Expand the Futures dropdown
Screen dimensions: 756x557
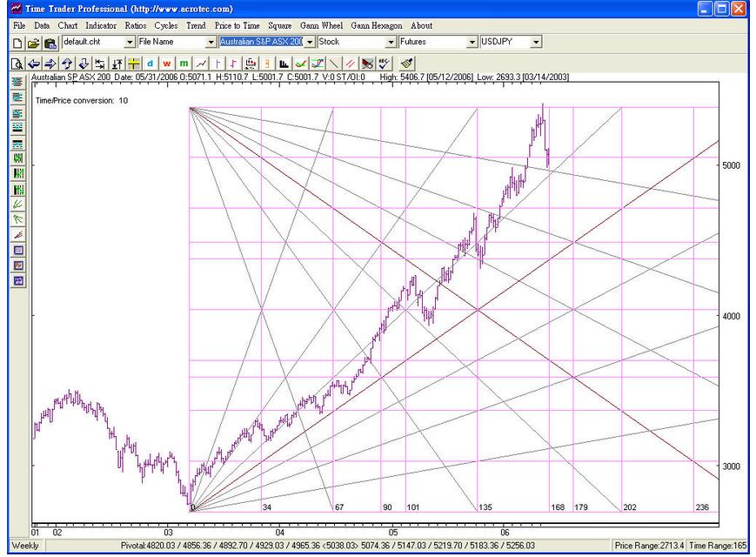point(472,43)
